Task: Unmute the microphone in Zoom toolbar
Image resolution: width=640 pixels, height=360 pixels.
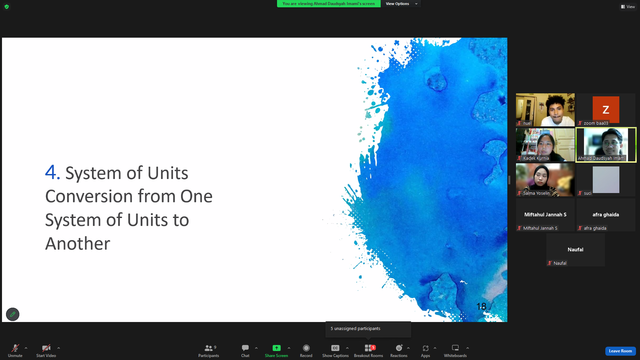Action: tap(15, 350)
